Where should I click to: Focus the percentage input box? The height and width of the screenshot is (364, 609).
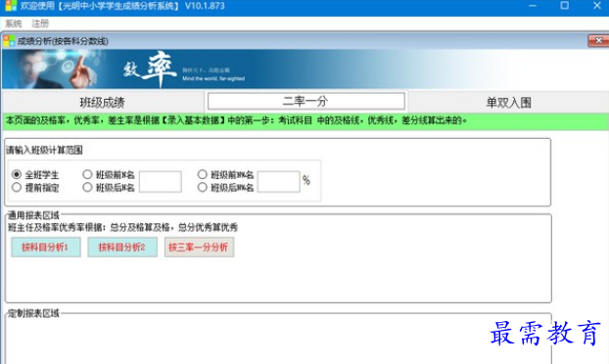point(279,182)
